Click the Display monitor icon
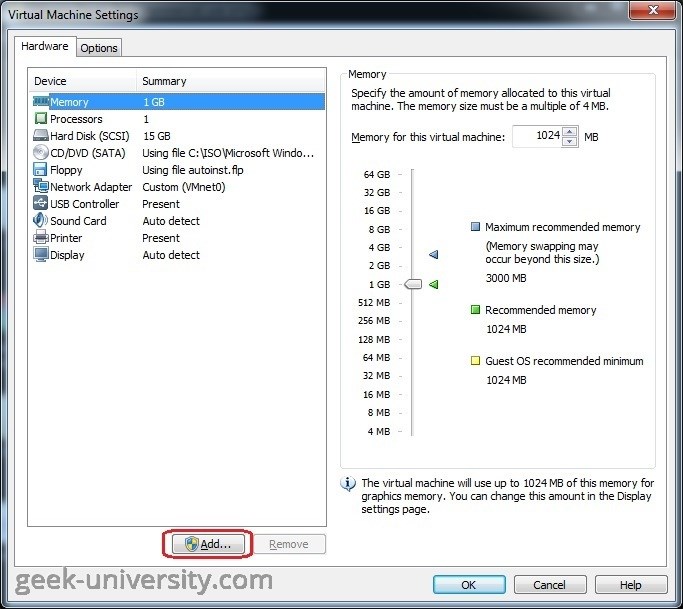The image size is (683, 609). tap(41, 255)
